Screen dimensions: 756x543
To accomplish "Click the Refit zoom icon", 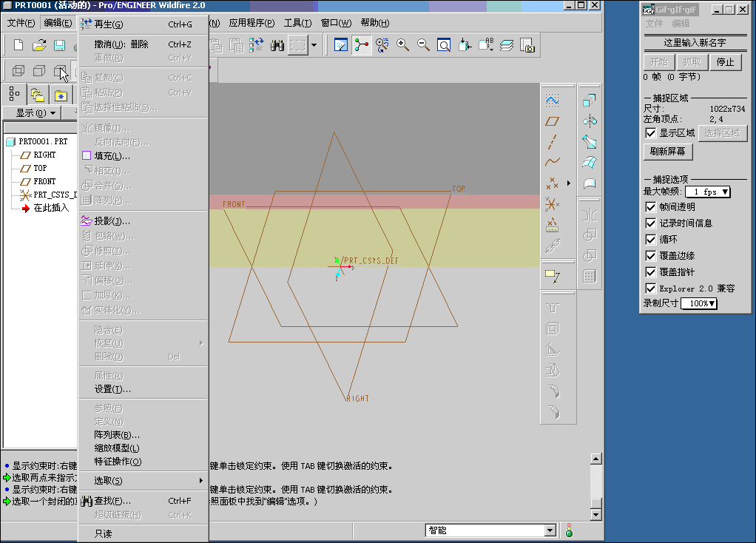I will coord(444,45).
